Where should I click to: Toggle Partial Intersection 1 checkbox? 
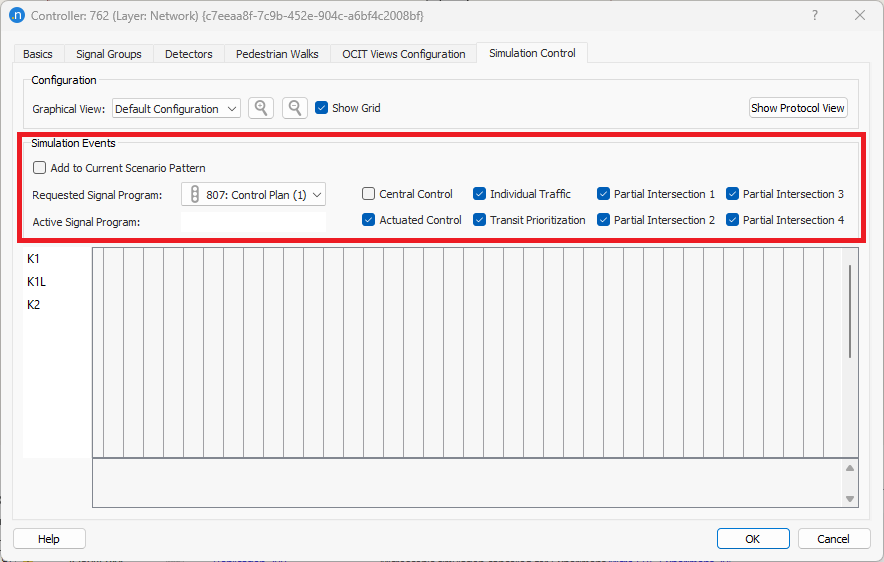[x=603, y=194]
